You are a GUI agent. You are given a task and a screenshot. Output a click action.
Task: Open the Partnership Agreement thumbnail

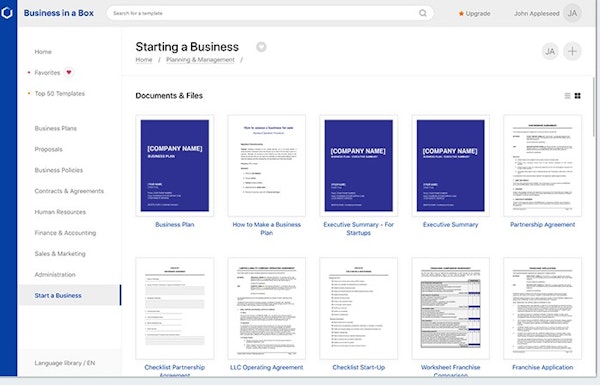click(x=542, y=165)
